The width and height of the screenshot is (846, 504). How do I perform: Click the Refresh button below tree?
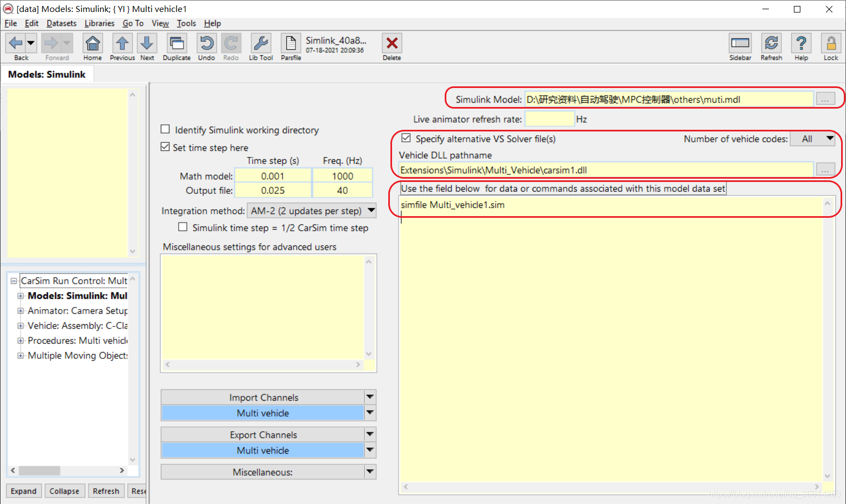coord(106,491)
